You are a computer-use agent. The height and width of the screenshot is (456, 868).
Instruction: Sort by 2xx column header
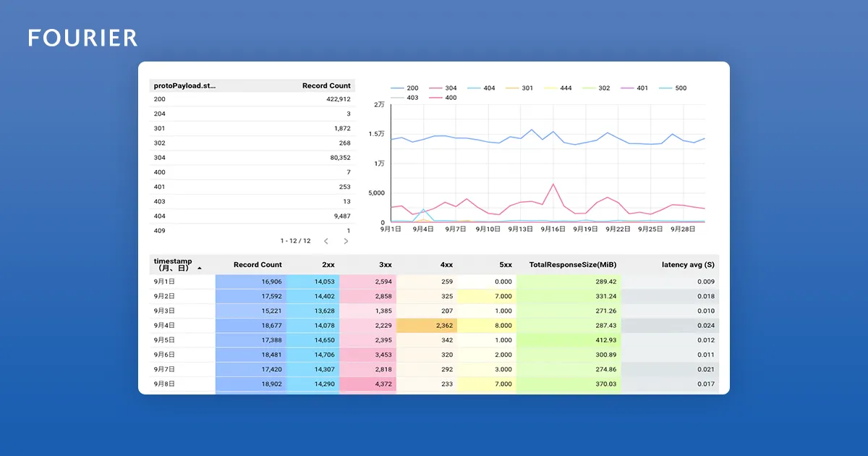point(328,265)
